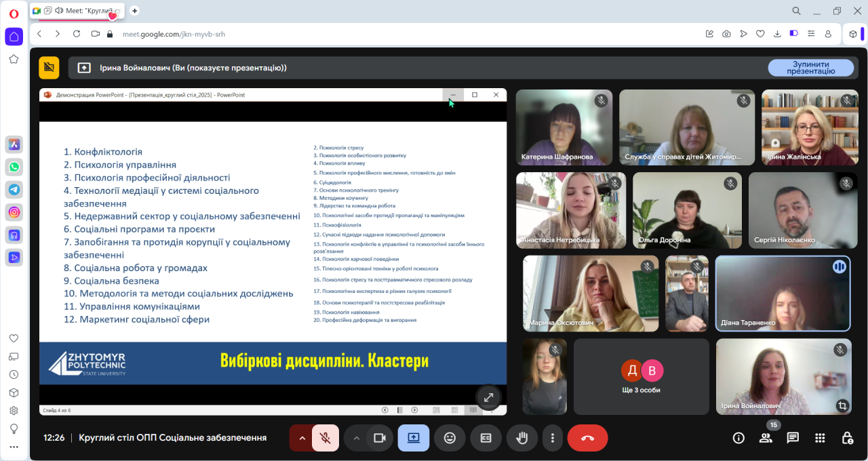Click the Зупинити презентацію button
The image size is (868, 461).
810,68
